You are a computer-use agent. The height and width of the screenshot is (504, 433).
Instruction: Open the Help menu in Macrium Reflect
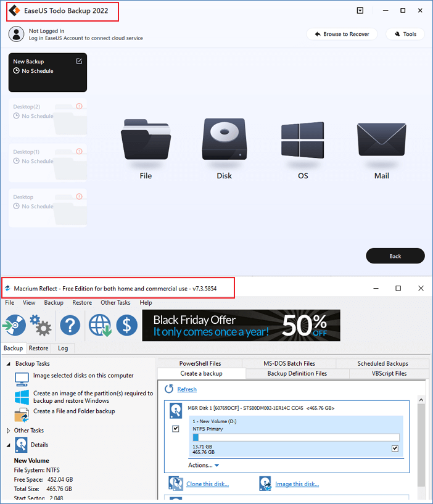(146, 302)
